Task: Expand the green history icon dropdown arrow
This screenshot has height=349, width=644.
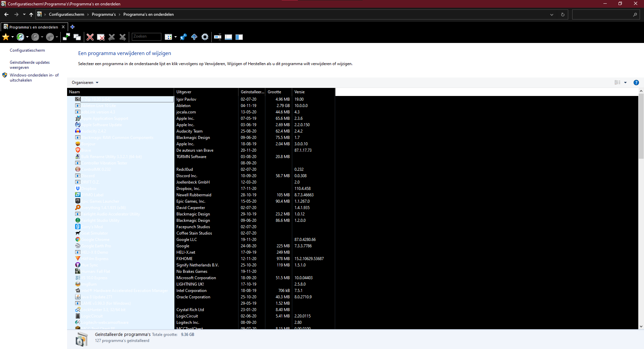Action: tap(27, 37)
